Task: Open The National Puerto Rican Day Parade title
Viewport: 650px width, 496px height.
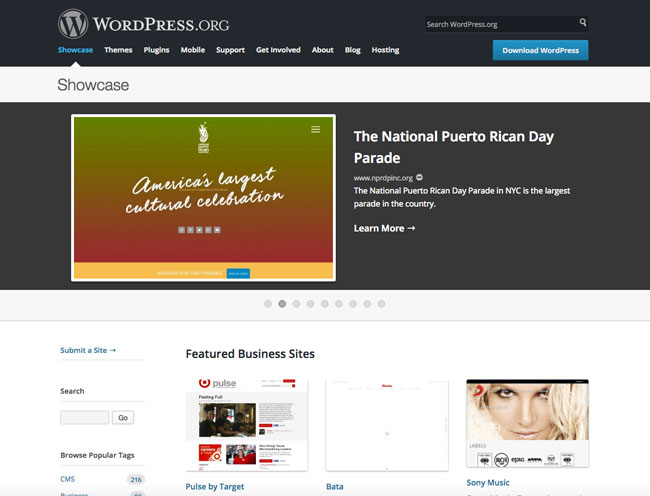Action: click(x=454, y=147)
